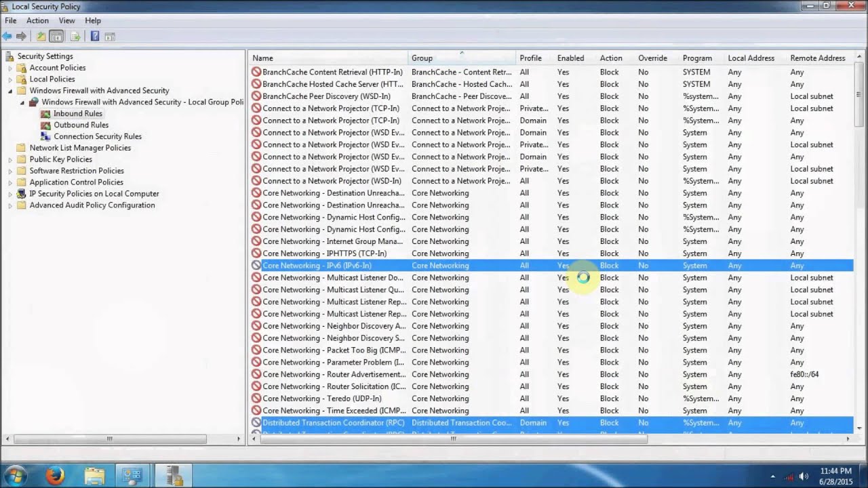This screenshot has height=488, width=868.
Task: Click block icon of BranchCache Peer Discovery rule
Action: [256, 96]
